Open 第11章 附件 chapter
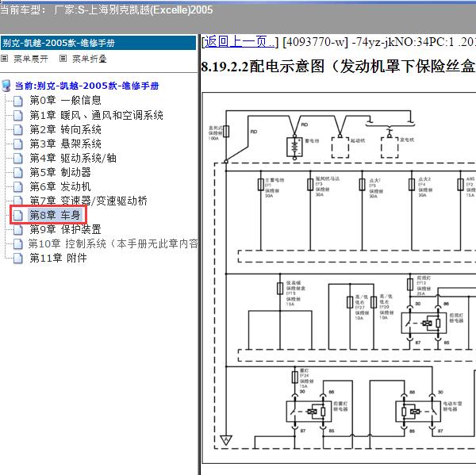Screen dimensions: 476x475 point(58,258)
